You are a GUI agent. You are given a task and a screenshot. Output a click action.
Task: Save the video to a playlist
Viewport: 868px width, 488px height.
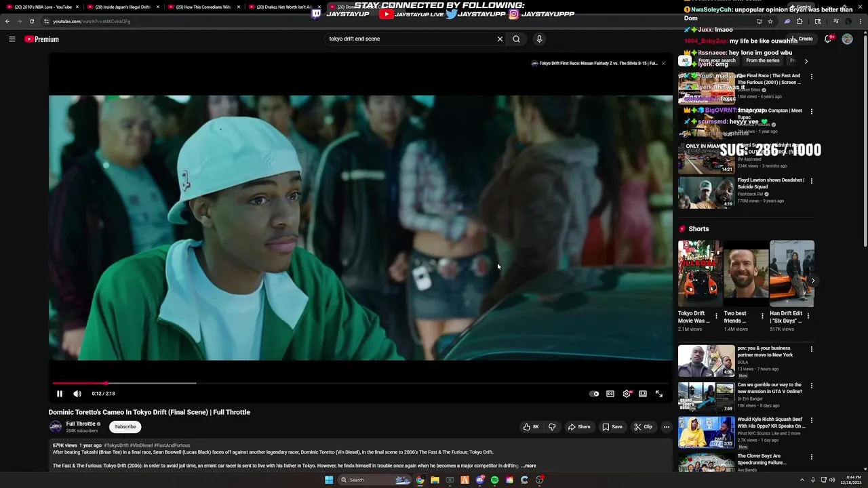612,427
